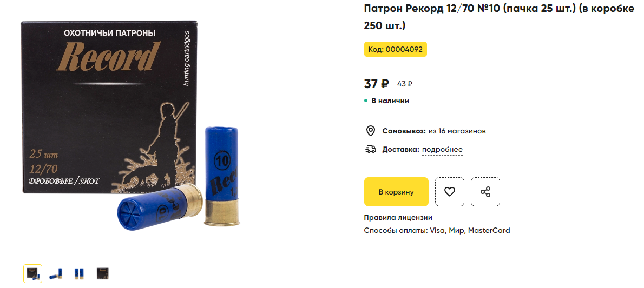
Task: Select fourth thumbnail showing box only
Action: [x=103, y=273]
